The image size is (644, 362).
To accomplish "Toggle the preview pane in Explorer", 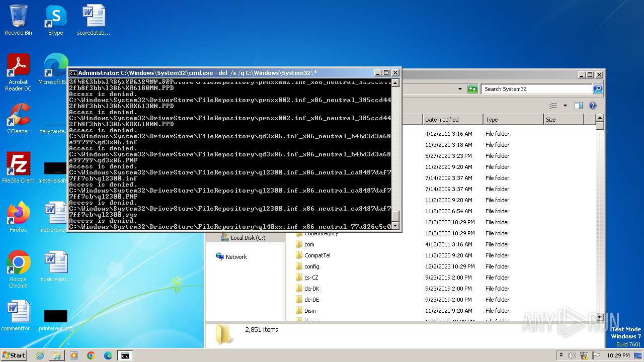I will (x=579, y=106).
